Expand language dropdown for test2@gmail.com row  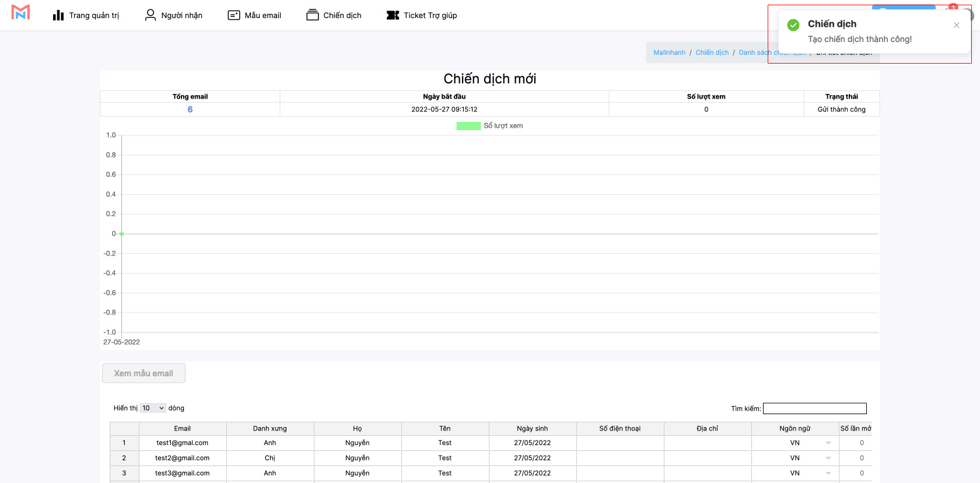pyautogui.click(x=828, y=459)
